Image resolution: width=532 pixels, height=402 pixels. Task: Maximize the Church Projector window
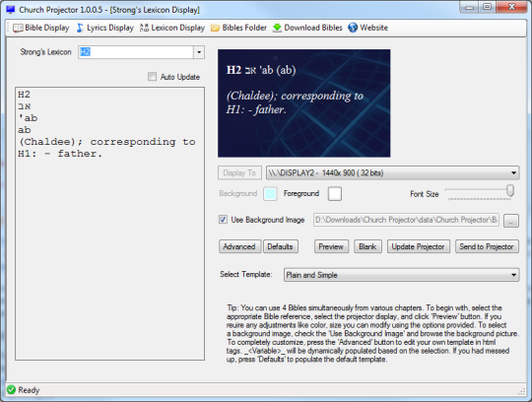coord(488,7)
